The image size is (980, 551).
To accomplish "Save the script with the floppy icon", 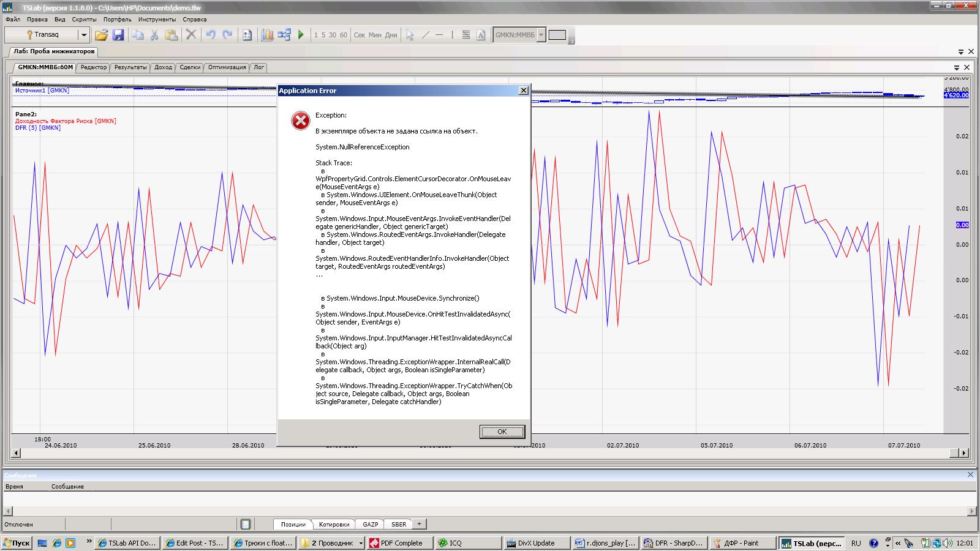I will [118, 35].
